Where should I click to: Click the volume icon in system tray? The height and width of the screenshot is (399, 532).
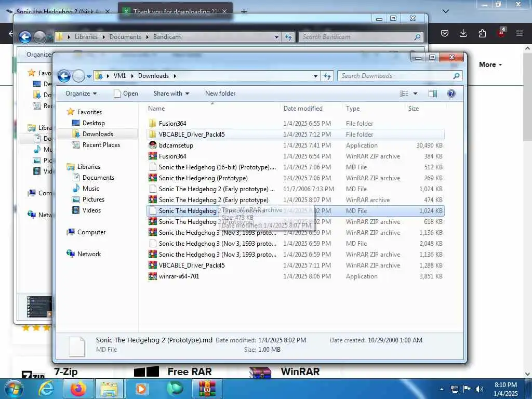click(x=480, y=389)
